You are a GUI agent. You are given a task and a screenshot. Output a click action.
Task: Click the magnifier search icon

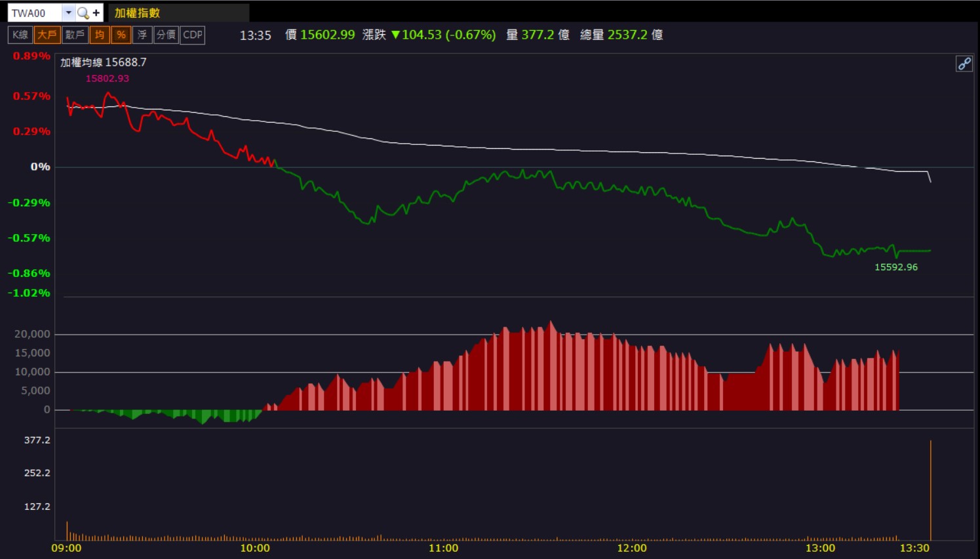point(83,13)
